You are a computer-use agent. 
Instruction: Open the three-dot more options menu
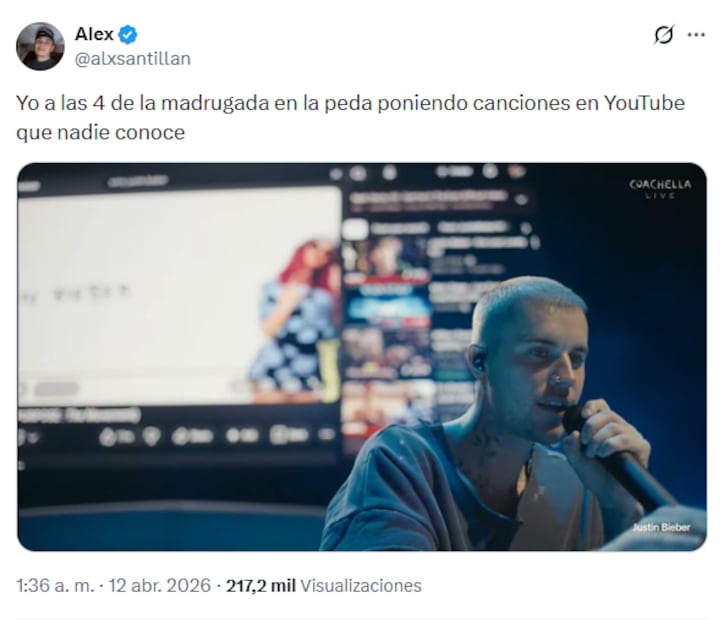696,35
